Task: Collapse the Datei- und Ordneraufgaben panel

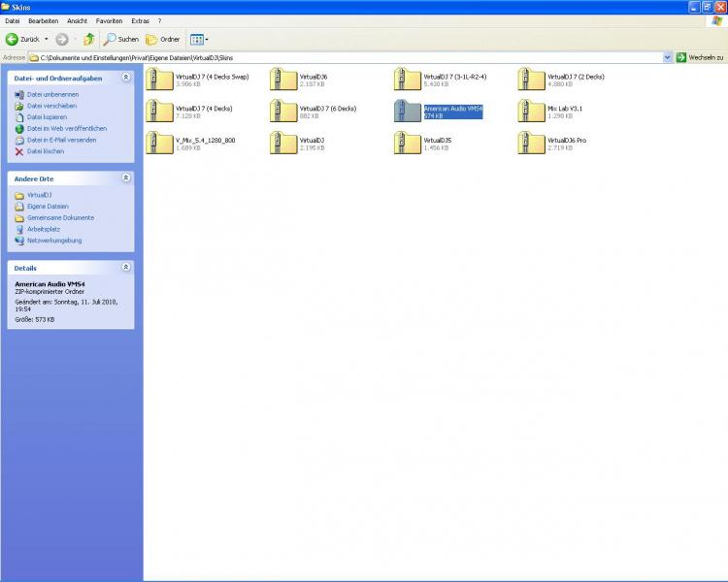Action: click(126, 77)
